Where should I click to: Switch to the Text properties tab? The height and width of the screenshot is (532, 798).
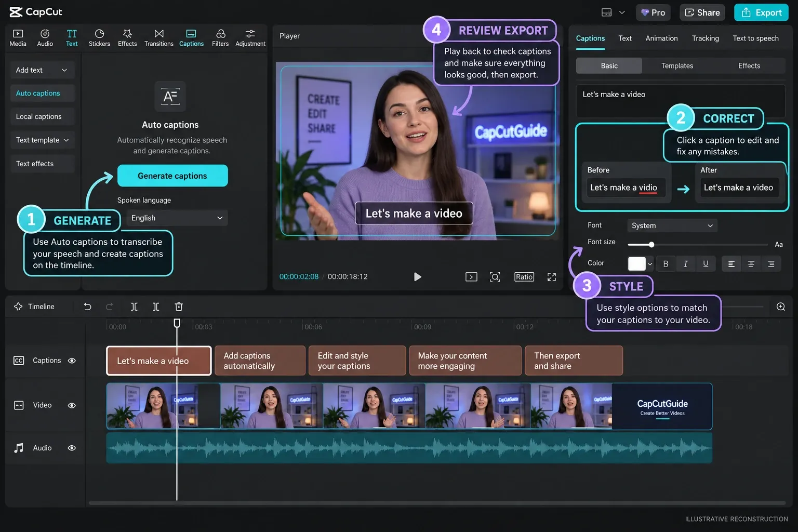[625, 38]
